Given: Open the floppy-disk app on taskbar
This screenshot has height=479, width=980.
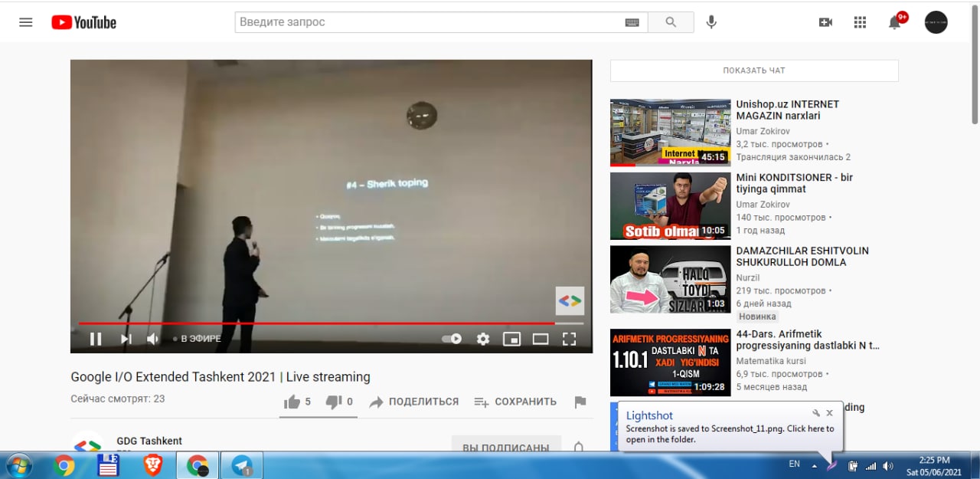Looking at the screenshot, I should click(108, 465).
